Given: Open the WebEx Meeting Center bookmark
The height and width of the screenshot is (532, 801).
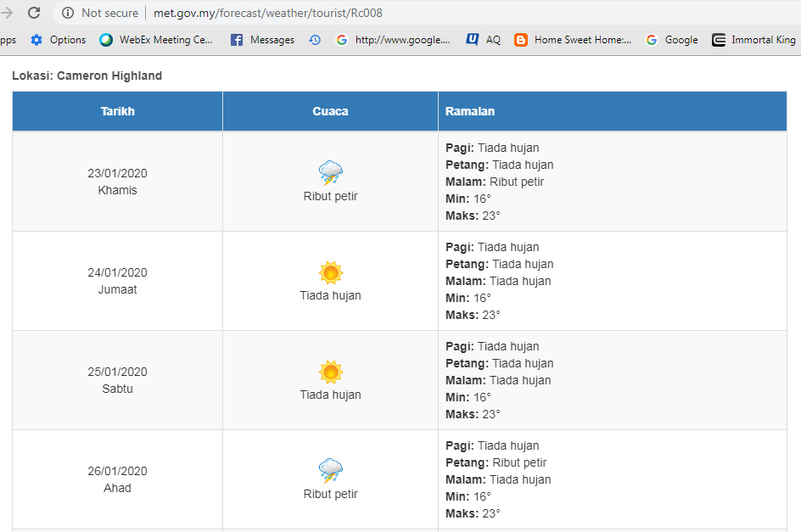Looking at the screenshot, I should [x=156, y=40].
